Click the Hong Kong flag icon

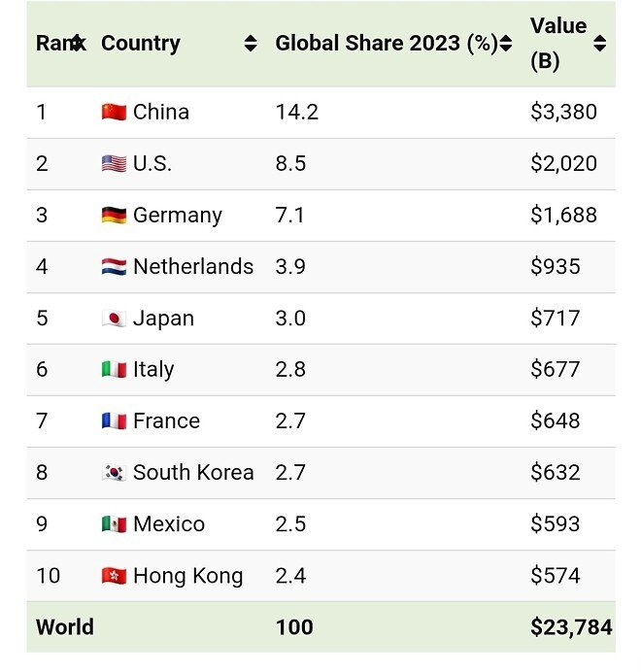click(114, 575)
